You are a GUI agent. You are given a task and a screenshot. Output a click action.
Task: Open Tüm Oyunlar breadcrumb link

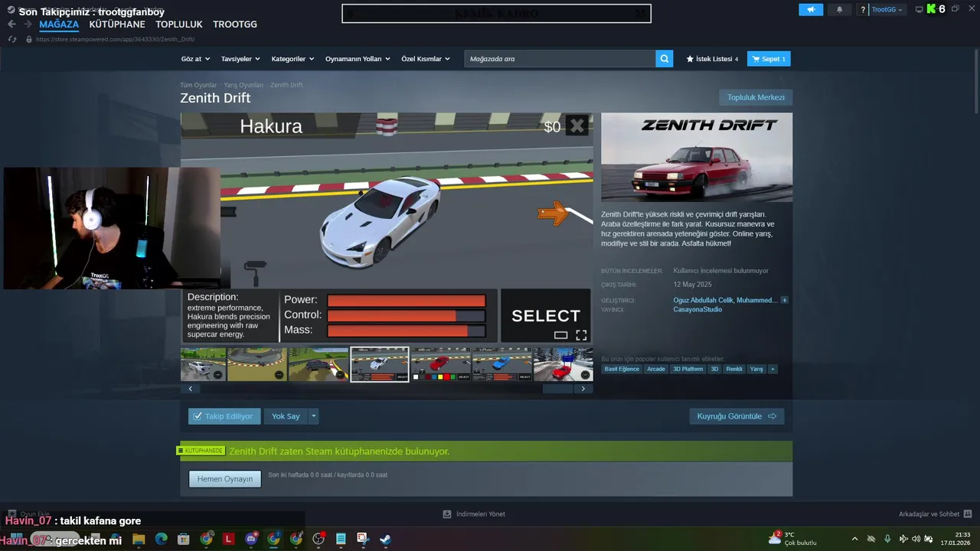coord(198,85)
